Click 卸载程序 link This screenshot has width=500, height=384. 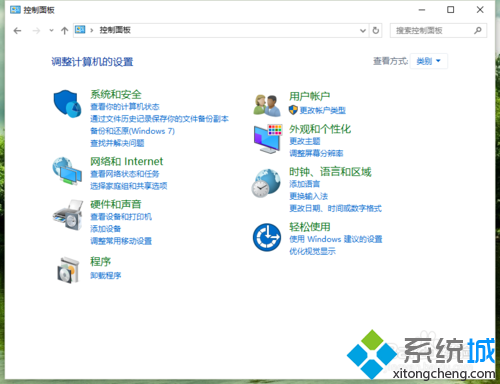pyautogui.click(x=105, y=275)
